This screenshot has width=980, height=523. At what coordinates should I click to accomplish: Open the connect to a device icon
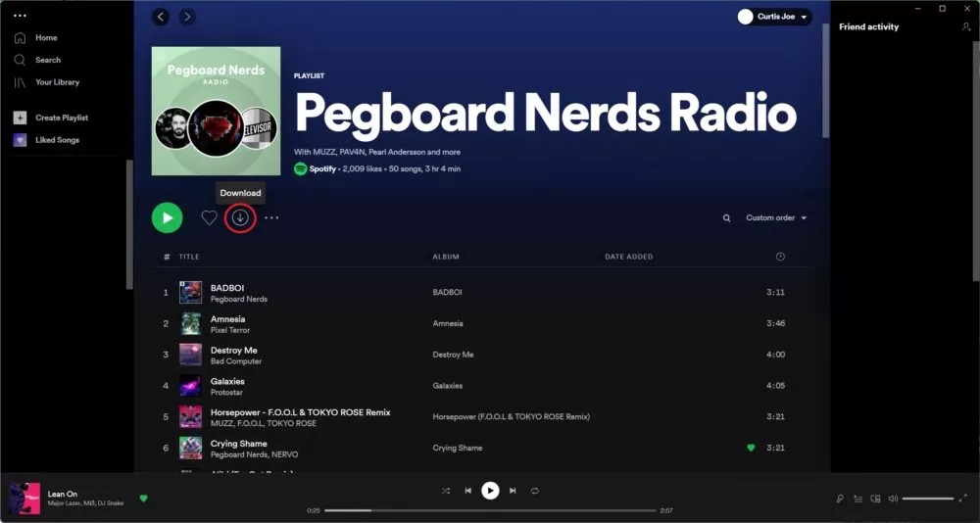coord(875,499)
